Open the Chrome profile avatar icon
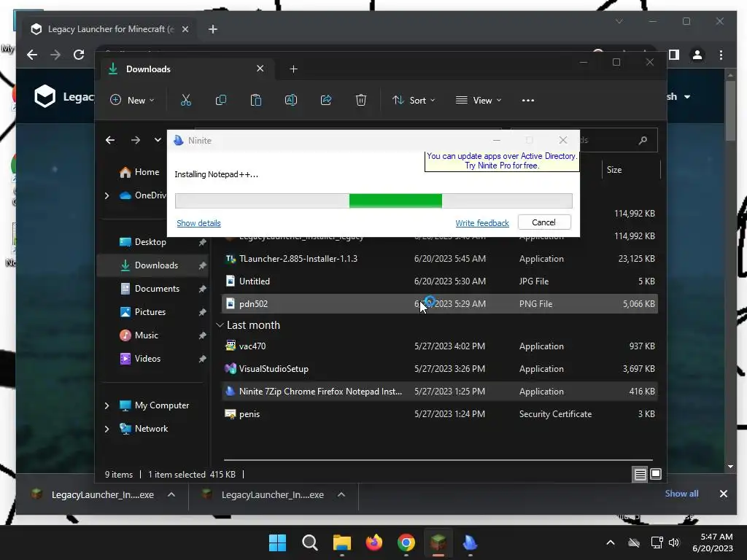The height and width of the screenshot is (560, 747). click(x=697, y=55)
